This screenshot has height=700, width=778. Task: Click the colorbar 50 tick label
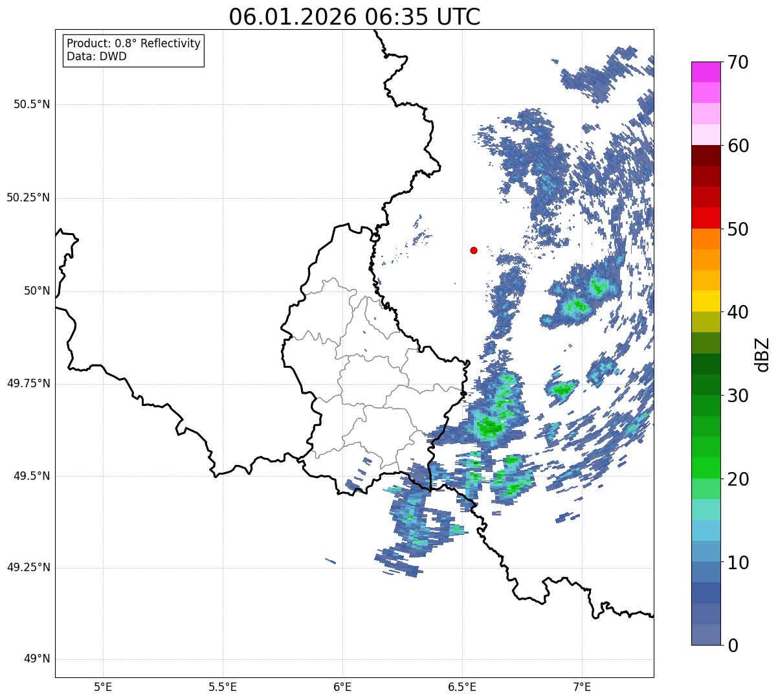tap(738, 229)
